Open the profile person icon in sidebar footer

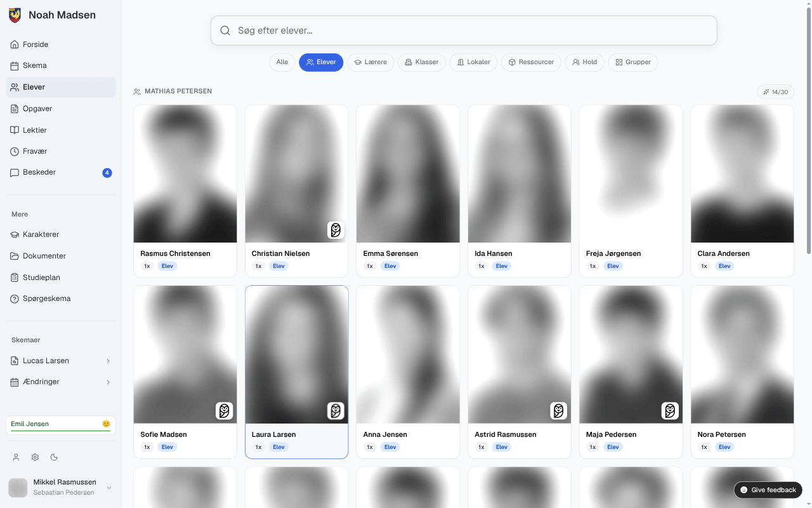pyautogui.click(x=16, y=457)
